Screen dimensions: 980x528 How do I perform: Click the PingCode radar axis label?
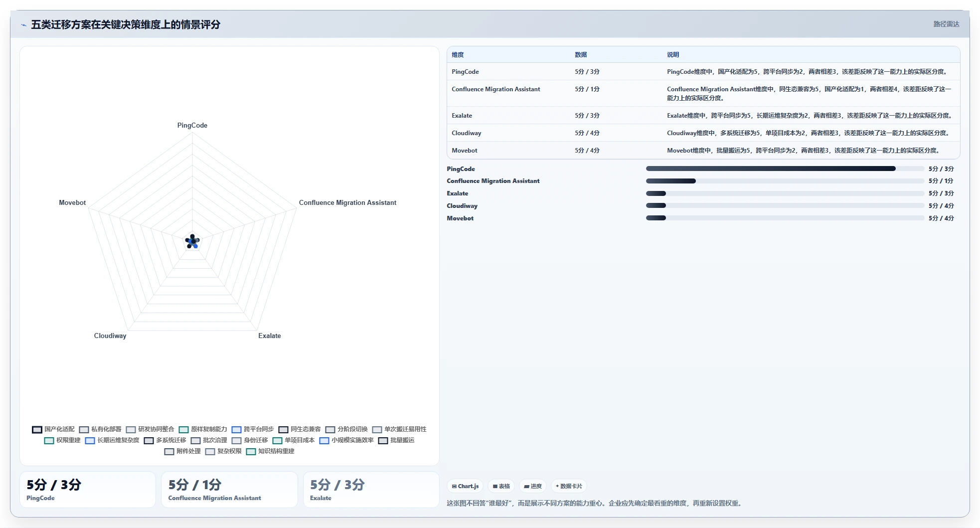tap(192, 125)
